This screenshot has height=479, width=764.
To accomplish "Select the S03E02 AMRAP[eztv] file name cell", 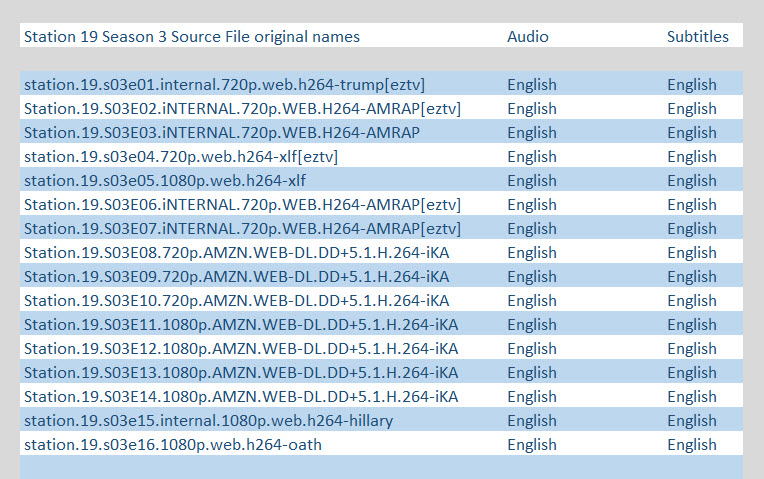I will (243, 109).
